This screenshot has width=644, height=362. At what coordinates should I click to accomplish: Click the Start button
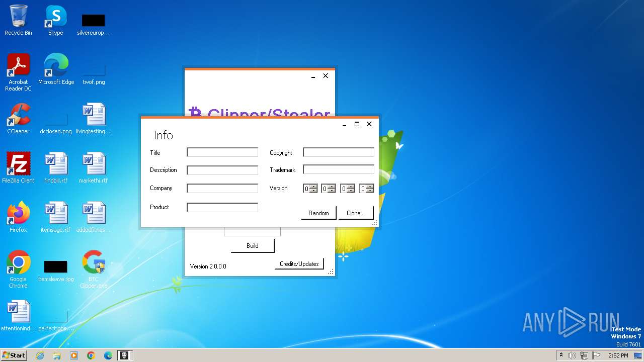pyautogui.click(x=14, y=355)
